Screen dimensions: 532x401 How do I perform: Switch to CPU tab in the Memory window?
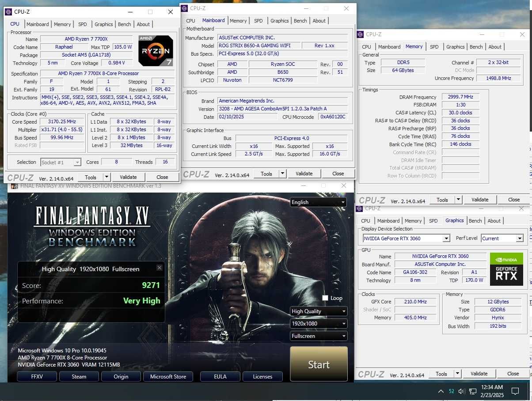pyautogui.click(x=367, y=47)
